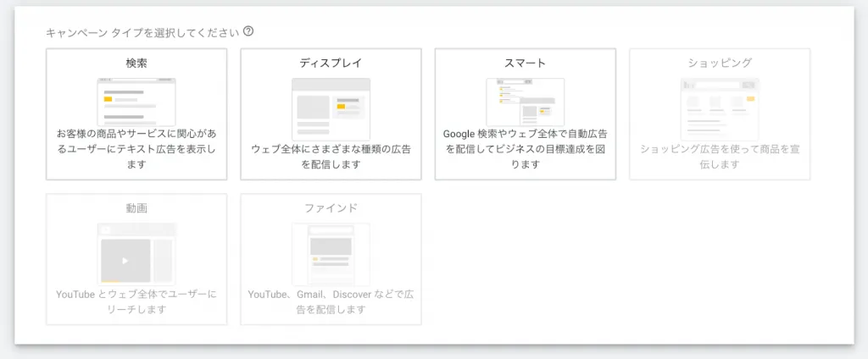Click the スマート card illustration
The height and width of the screenshot is (359, 868).
point(525,102)
